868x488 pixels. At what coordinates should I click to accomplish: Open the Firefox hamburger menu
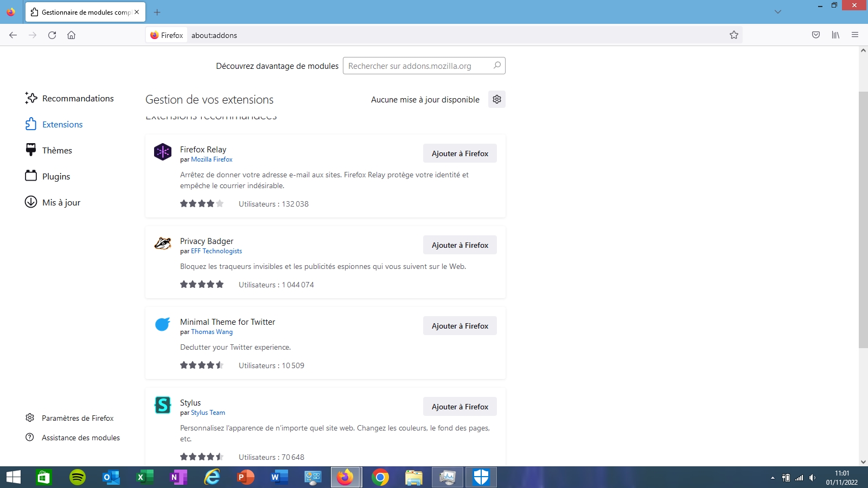point(855,35)
